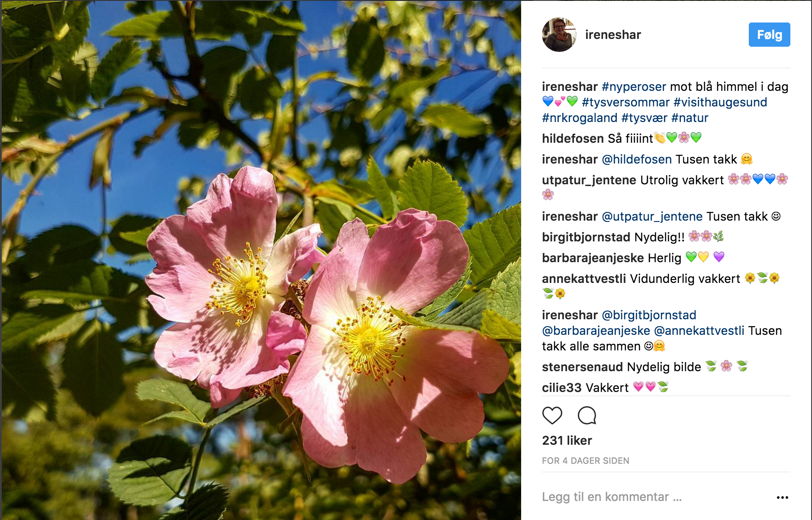The width and height of the screenshot is (812, 520).
Task: Open the #tysversommar hashtag
Action: [x=625, y=103]
